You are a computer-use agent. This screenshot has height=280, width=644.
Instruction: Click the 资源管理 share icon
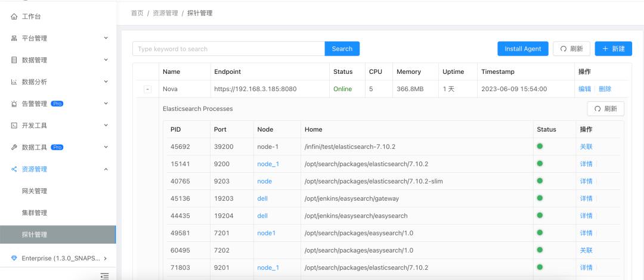click(x=14, y=169)
